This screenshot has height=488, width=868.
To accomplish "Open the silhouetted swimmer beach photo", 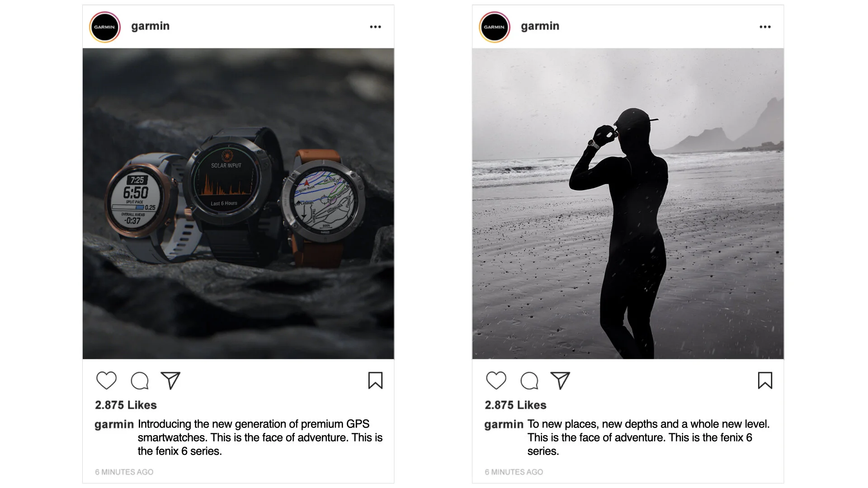I will point(628,204).
